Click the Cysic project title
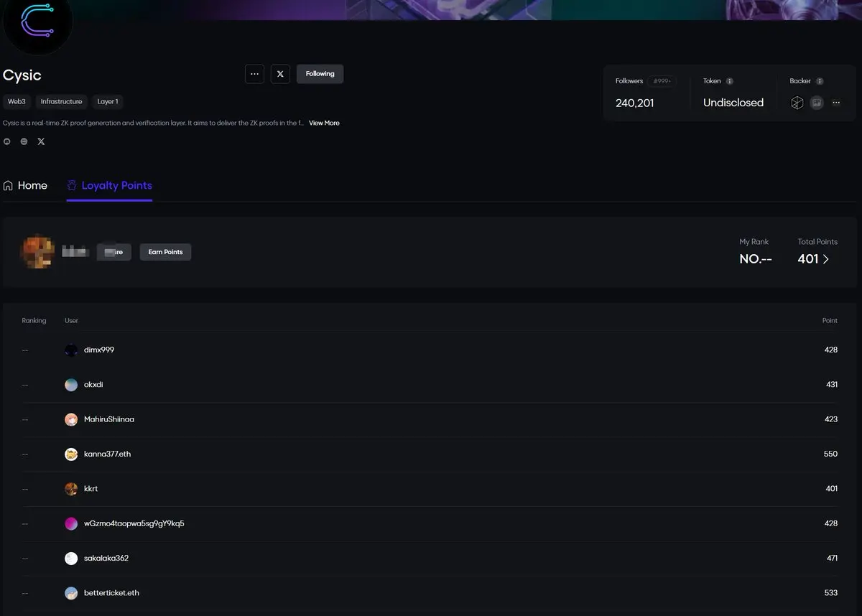This screenshot has height=616, width=862. click(x=22, y=75)
